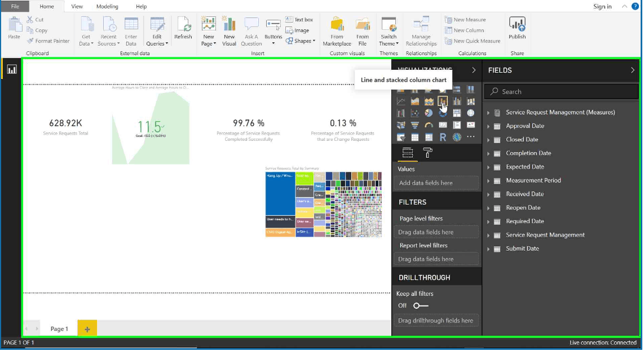Select the Page 1 tab

[x=59, y=329]
